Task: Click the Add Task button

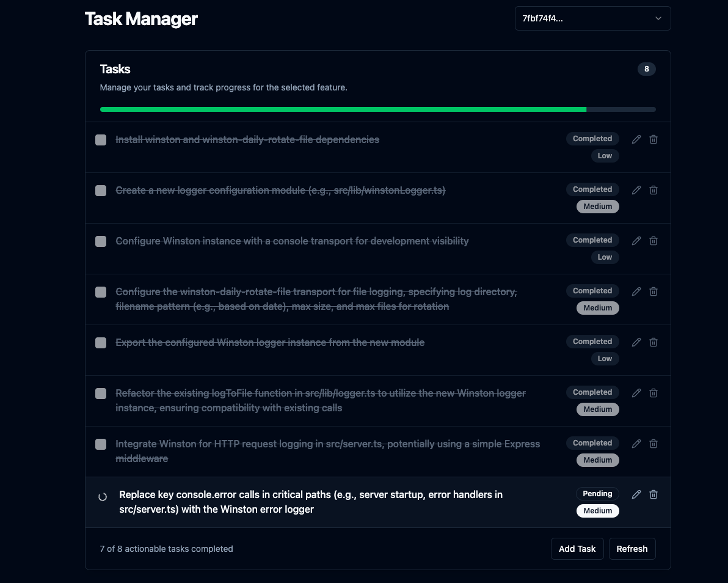Action: click(577, 548)
